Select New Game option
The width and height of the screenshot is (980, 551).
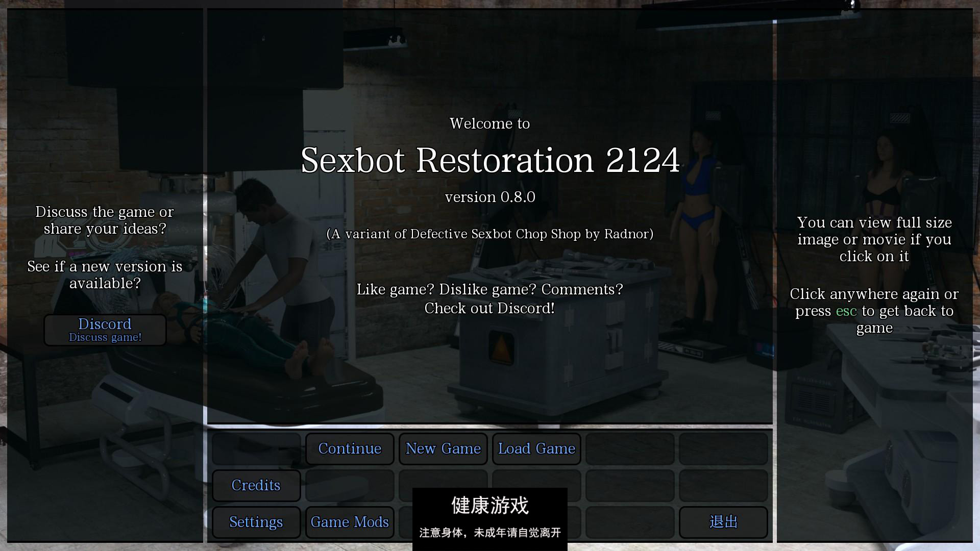[442, 447]
